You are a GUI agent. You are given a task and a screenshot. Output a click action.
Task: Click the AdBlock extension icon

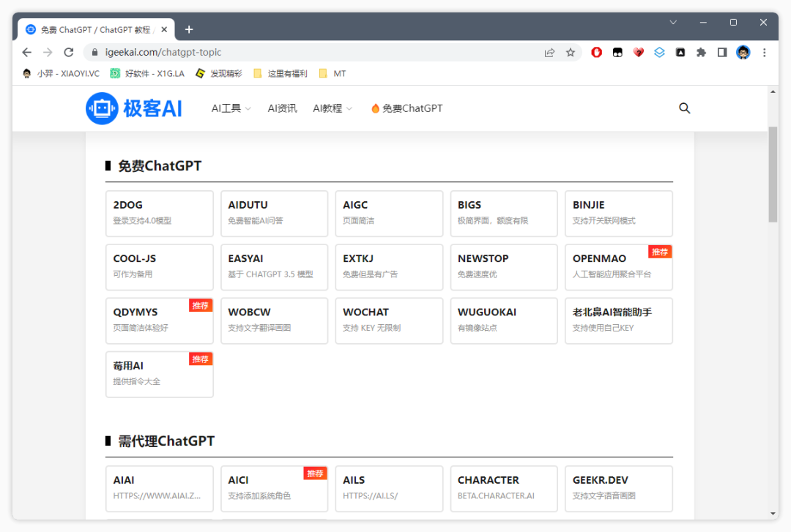596,52
